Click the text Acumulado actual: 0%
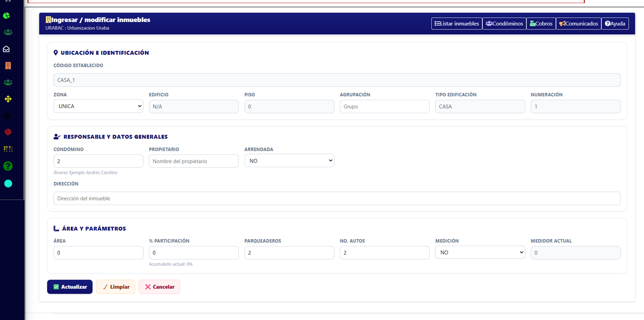 [171, 264]
